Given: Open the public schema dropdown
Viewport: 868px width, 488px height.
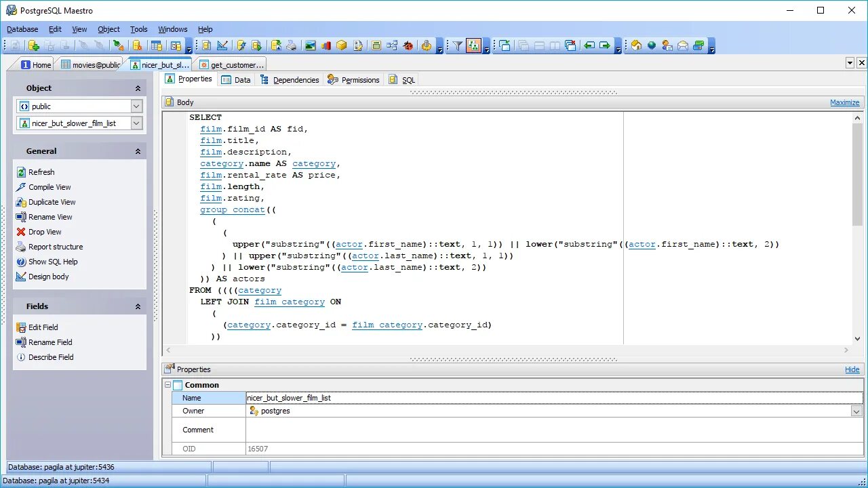Looking at the screenshot, I should pos(136,106).
